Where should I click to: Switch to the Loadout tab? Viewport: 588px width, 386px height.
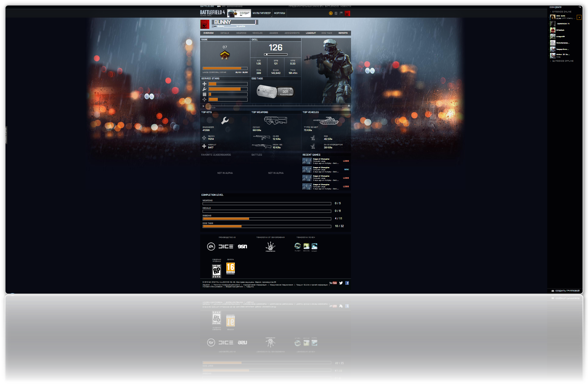tap(311, 33)
